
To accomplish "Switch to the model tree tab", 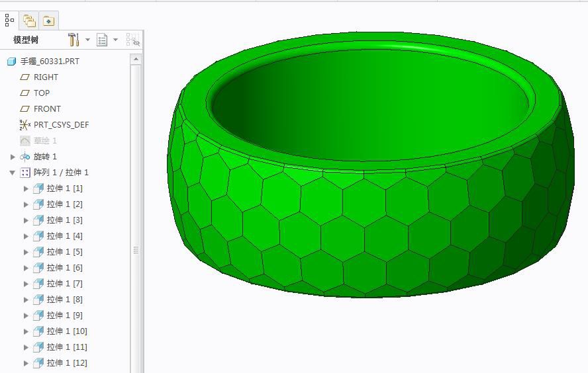I will click(9, 21).
